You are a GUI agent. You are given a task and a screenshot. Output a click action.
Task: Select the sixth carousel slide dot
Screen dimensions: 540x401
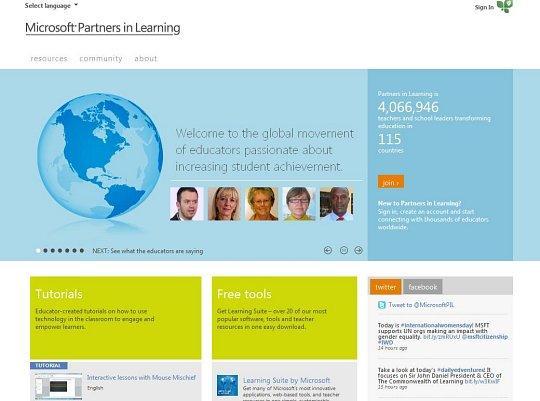coord(74,251)
